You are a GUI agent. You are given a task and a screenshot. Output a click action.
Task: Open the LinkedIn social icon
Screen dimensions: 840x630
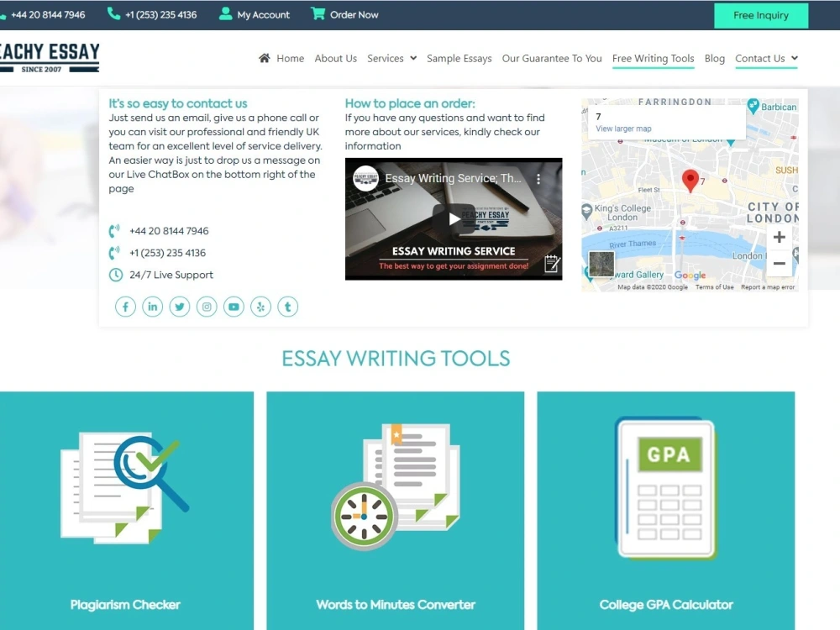153,307
